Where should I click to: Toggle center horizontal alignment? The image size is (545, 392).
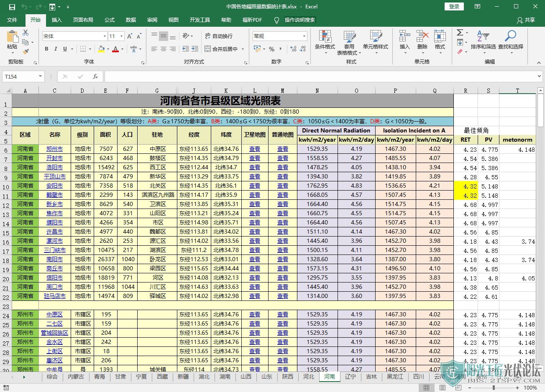coord(164,49)
